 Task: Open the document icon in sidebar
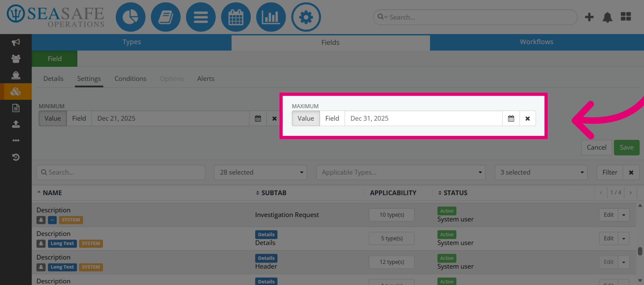pyautogui.click(x=16, y=108)
